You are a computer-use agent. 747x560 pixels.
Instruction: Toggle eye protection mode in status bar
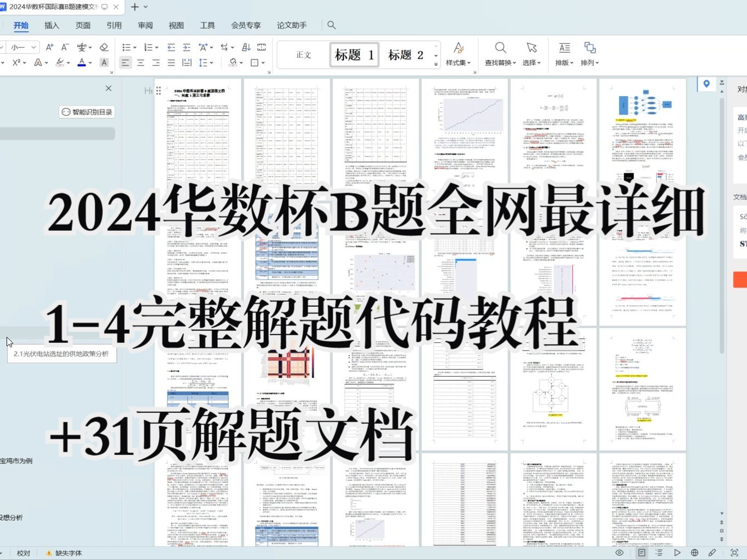pos(619,552)
